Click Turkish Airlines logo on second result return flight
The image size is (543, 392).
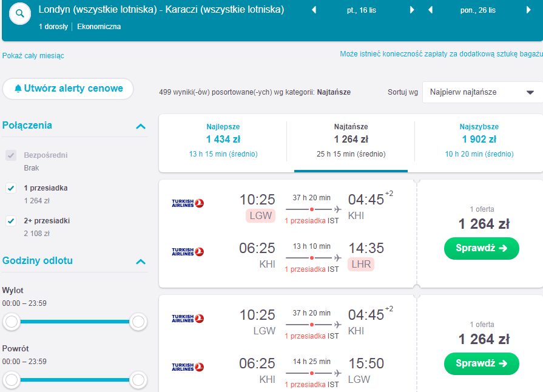pyautogui.click(x=187, y=367)
